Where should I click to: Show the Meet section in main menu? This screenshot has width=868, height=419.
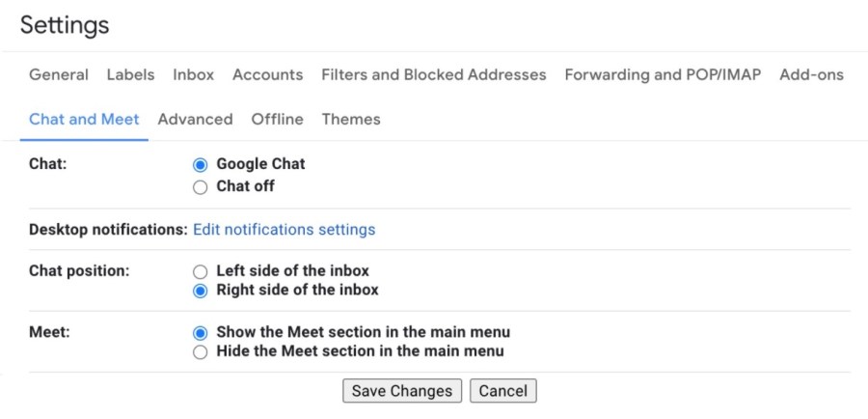[201, 333]
